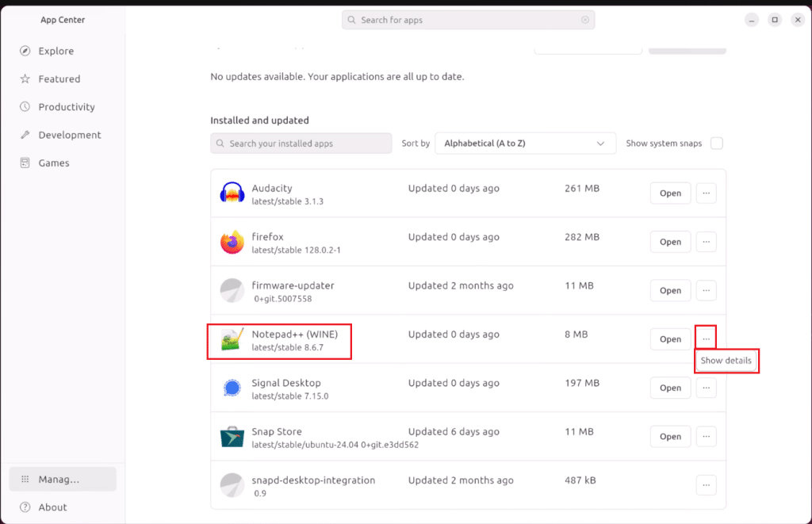Clear search using the X icon
Image resolution: width=812 pixels, height=524 pixels.
585,20
